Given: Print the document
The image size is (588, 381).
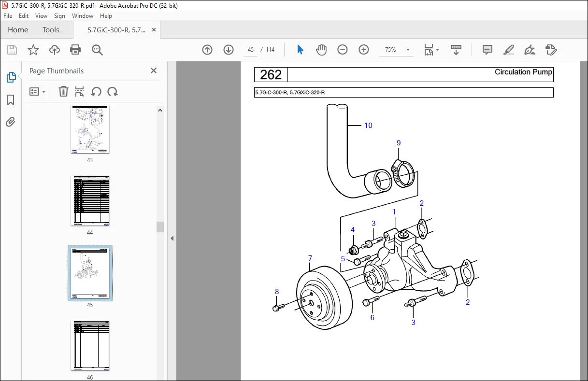Looking at the screenshot, I should coord(75,50).
